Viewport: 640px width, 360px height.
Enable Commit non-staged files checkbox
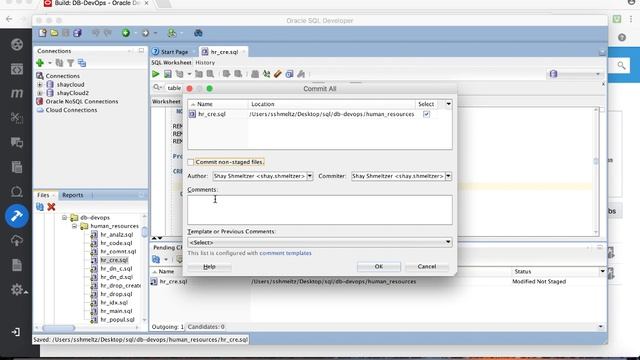click(191, 162)
